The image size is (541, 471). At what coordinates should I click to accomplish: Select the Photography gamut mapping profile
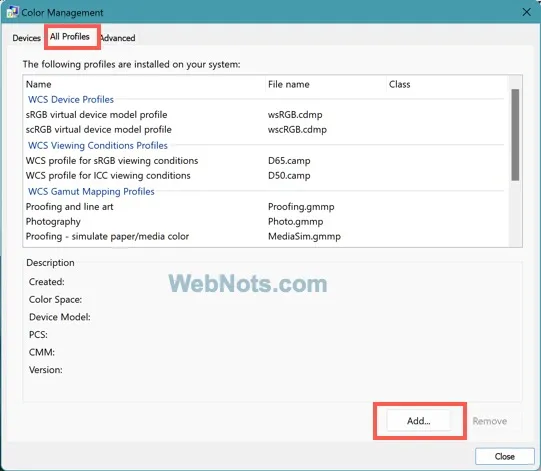[266, 222]
